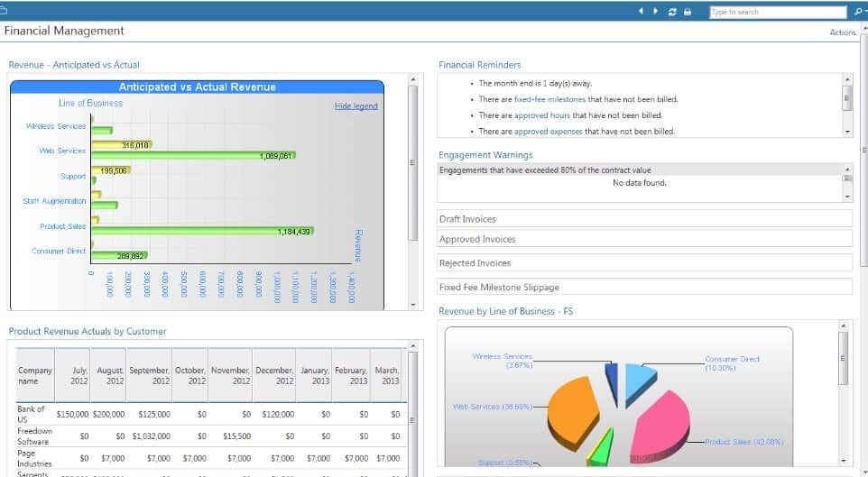Click the Web Services orange pie slice

point(570,410)
